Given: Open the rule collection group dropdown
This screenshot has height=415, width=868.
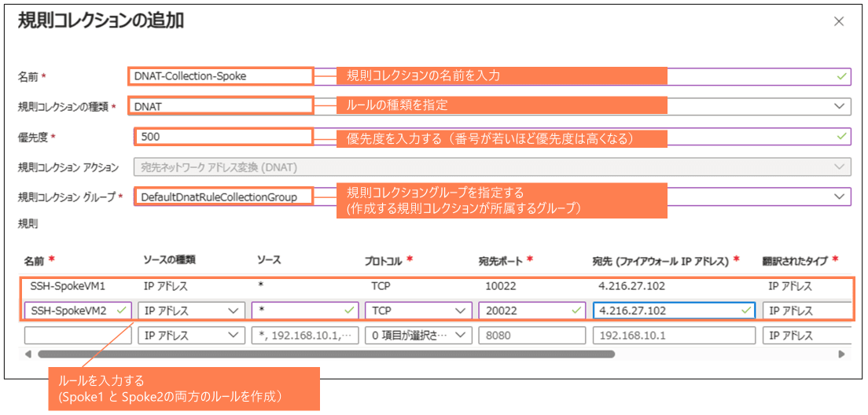Looking at the screenshot, I should (493, 196).
